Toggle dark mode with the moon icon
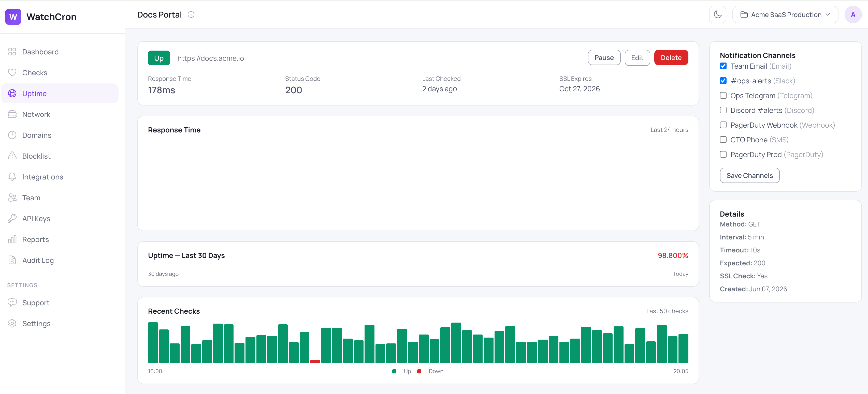The image size is (868, 394). coord(717,14)
